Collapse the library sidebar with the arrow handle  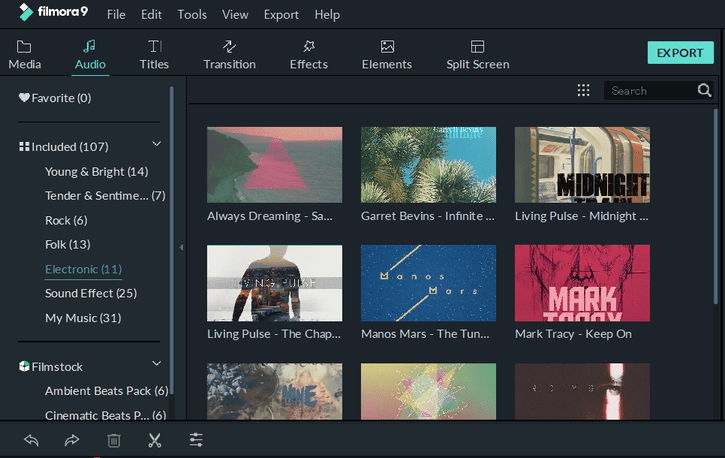[181, 247]
